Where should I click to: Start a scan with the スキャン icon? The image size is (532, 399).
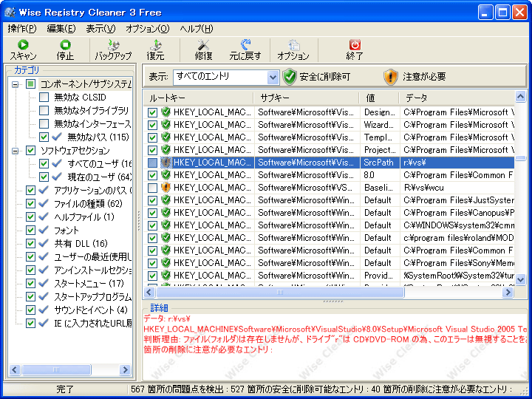(23, 45)
